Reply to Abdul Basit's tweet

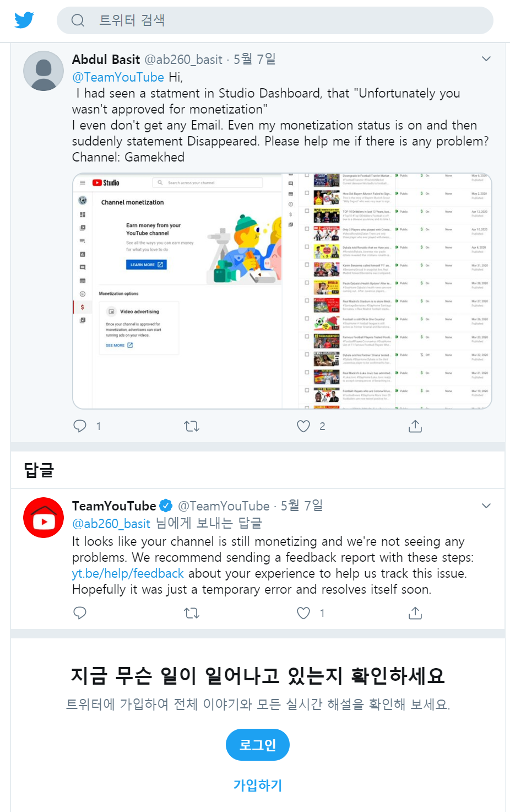click(x=80, y=426)
